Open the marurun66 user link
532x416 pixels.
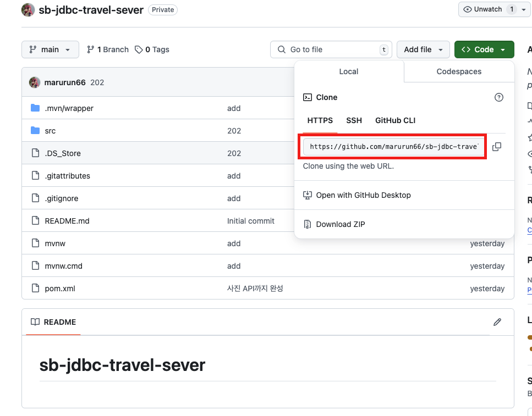[65, 82]
